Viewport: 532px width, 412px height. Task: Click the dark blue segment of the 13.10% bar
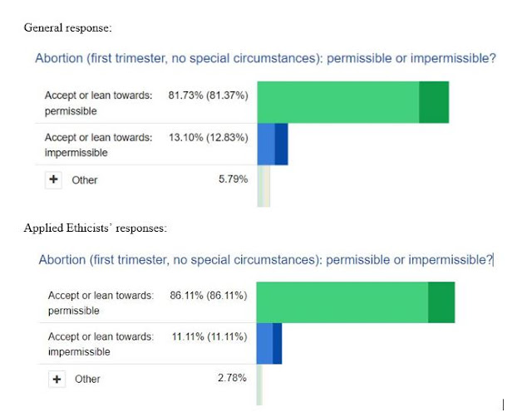pyautogui.click(x=281, y=143)
